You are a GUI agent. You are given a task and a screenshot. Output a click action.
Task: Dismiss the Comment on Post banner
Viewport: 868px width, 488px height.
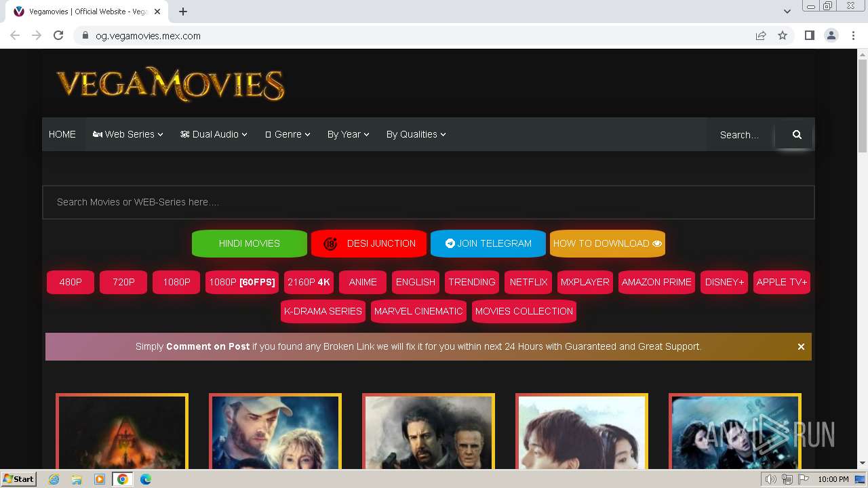[801, 346]
